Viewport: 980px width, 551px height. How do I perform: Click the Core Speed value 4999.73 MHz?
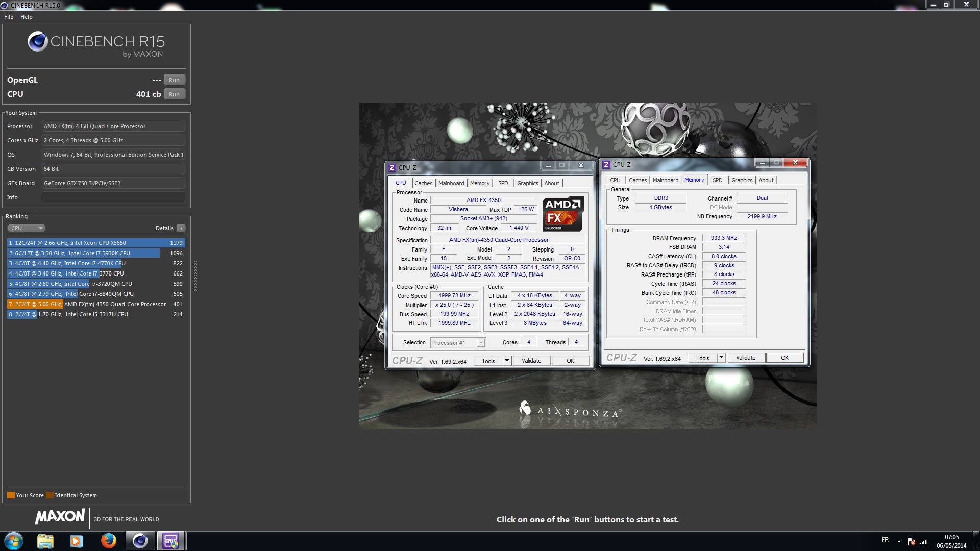454,296
